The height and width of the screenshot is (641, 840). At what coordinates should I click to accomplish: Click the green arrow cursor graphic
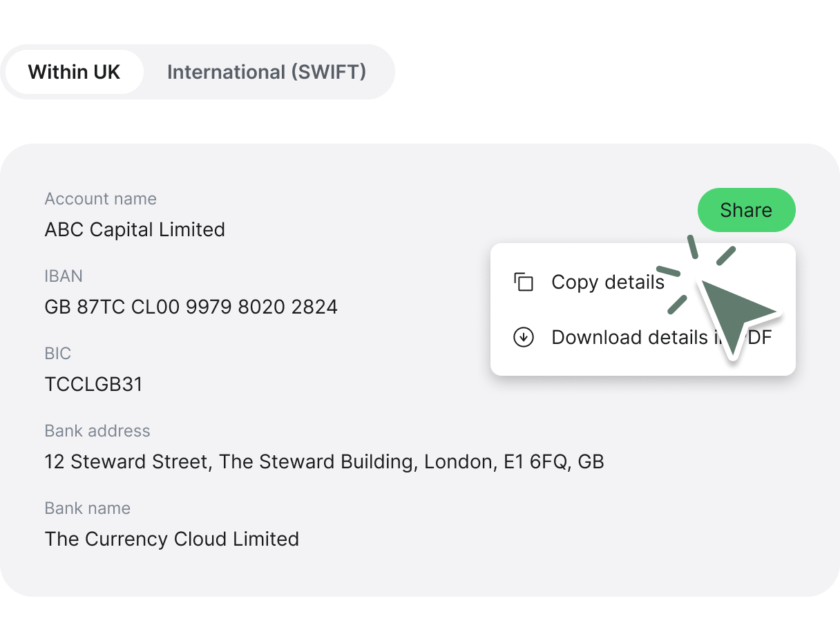[x=736, y=314]
